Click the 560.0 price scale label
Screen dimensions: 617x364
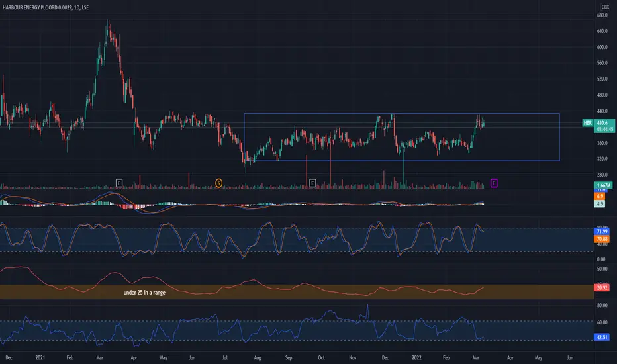tap(602, 63)
